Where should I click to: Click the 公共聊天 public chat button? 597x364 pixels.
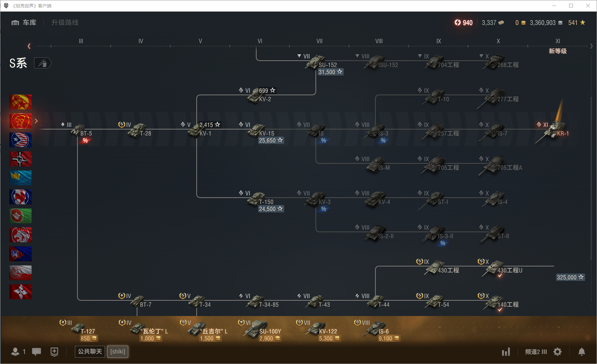click(x=90, y=352)
